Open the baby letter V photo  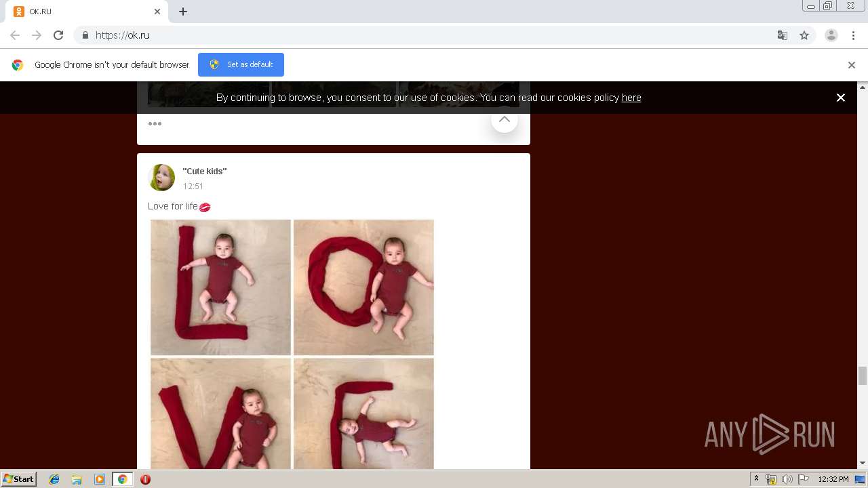point(220,413)
